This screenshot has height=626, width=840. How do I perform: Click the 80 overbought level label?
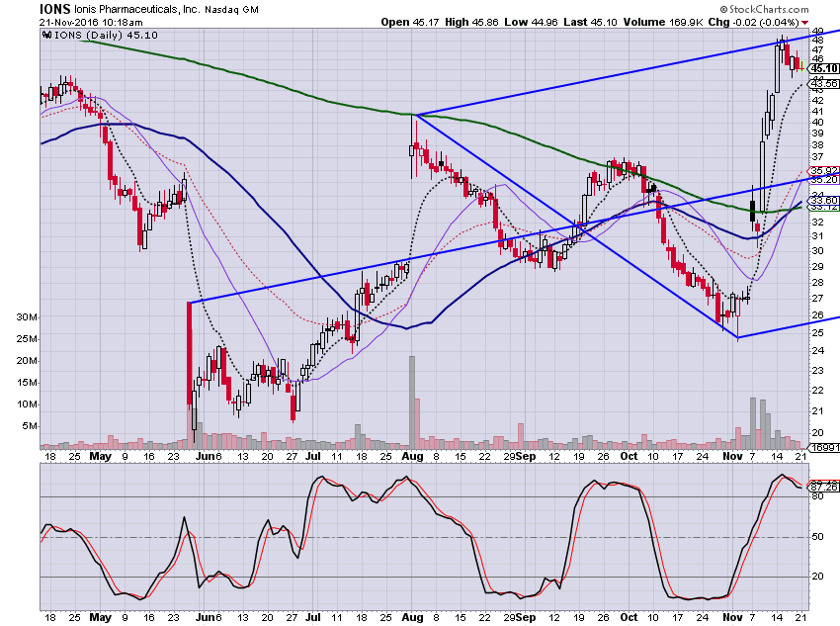[817, 496]
